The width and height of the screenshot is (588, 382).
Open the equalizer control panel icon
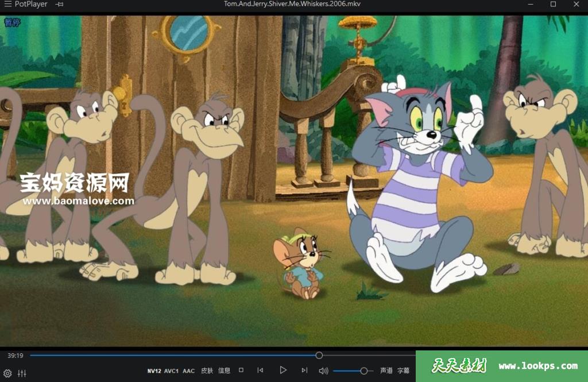tap(22, 373)
